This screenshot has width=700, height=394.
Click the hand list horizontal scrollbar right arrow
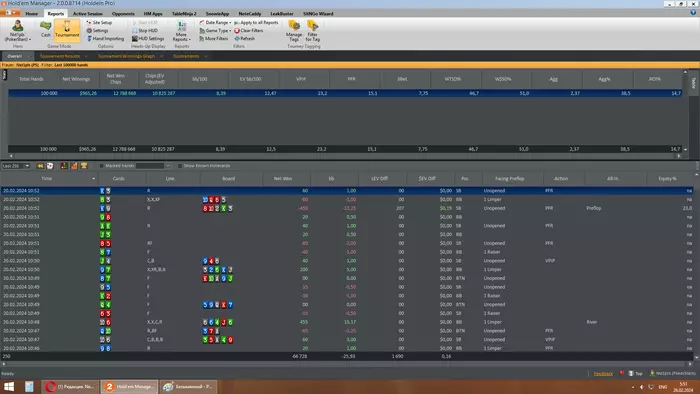click(x=691, y=364)
